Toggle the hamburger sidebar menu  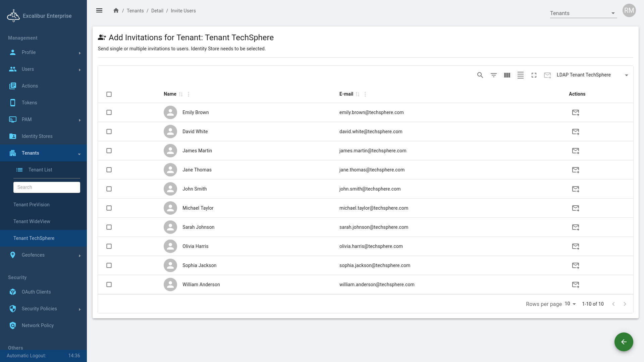click(x=99, y=11)
